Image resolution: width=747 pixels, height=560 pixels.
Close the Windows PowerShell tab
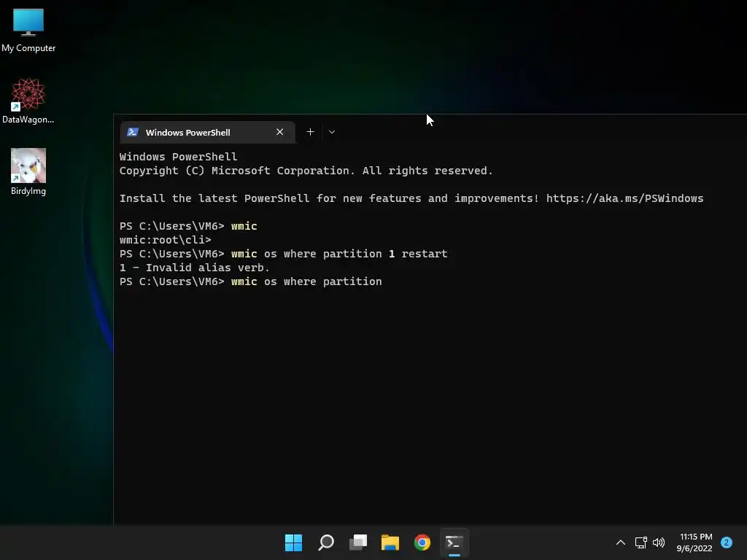279,132
